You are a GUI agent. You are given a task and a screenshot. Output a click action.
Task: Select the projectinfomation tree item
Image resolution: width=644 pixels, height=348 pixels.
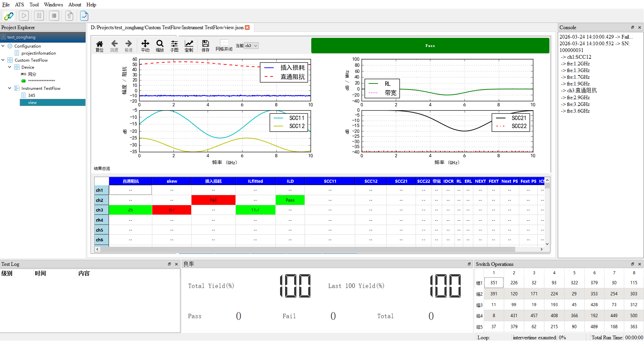click(39, 53)
